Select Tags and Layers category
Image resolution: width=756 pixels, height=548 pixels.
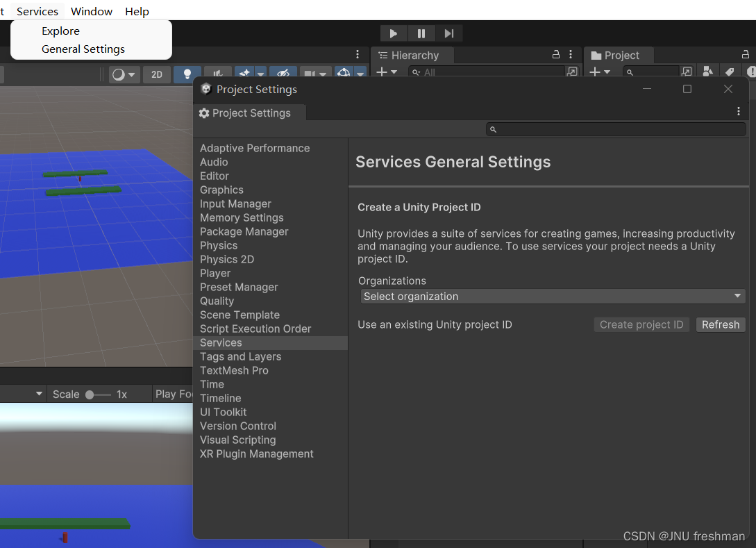point(241,357)
